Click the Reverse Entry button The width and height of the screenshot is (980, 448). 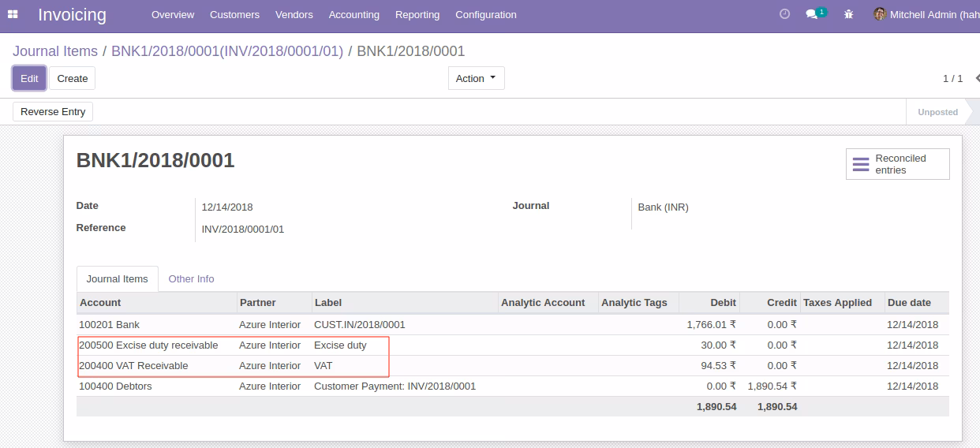[53, 112]
